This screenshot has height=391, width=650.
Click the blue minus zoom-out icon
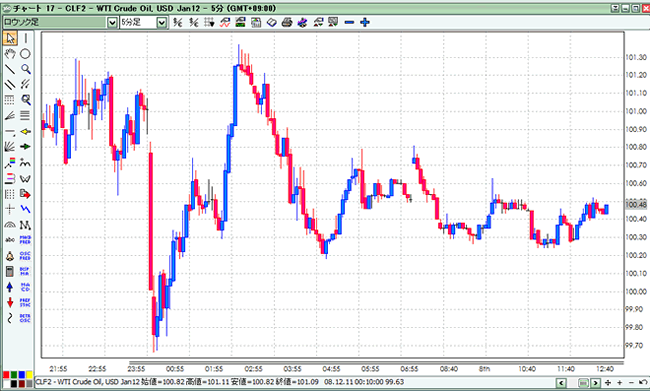tap(349, 22)
